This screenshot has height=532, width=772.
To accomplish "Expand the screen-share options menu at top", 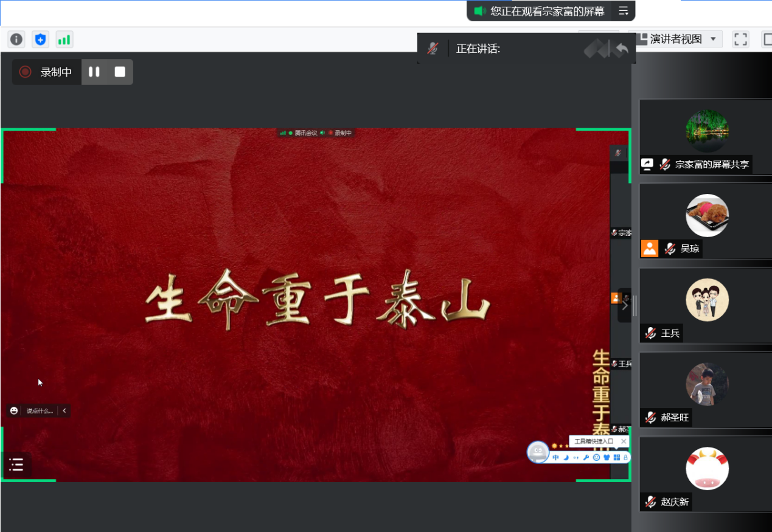I will pos(624,11).
